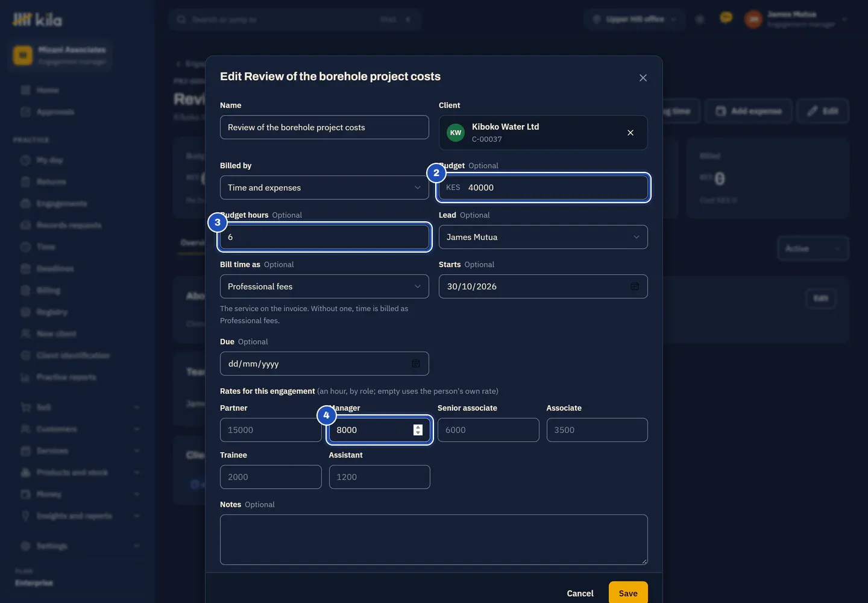Click into the Budget hours field
Screen dimensions: 868x603
[x=324, y=237]
